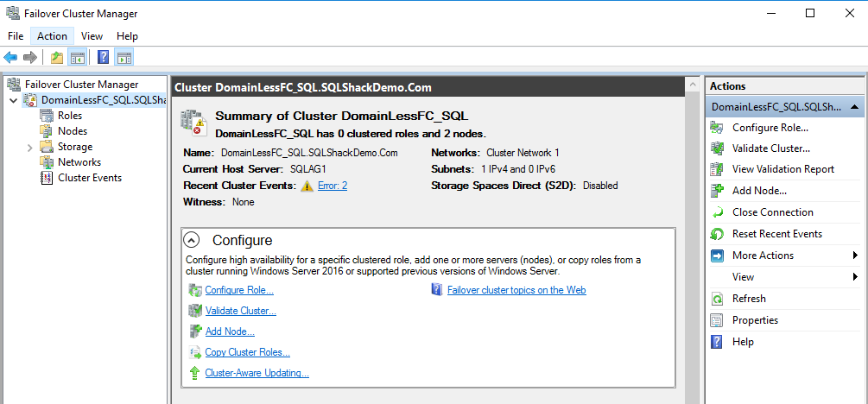Collapse the Configure section chevron
Image resolution: width=868 pixels, height=404 pixels.
pos(192,240)
